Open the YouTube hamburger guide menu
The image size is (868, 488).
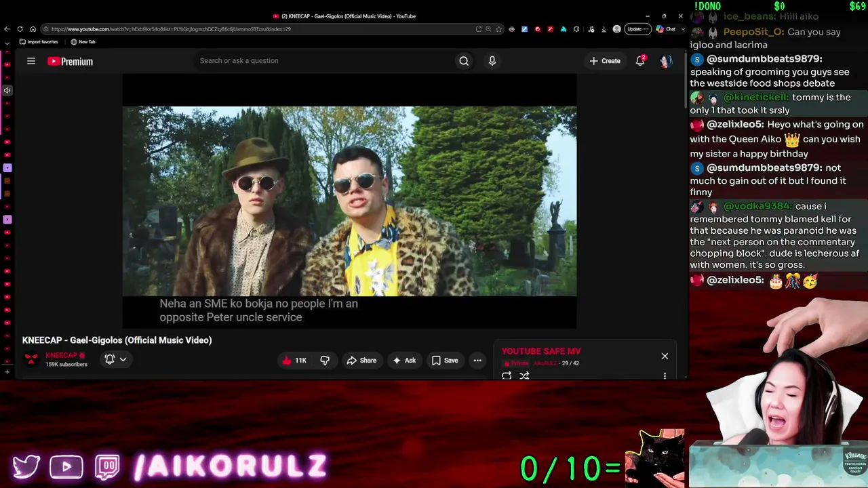click(x=31, y=61)
